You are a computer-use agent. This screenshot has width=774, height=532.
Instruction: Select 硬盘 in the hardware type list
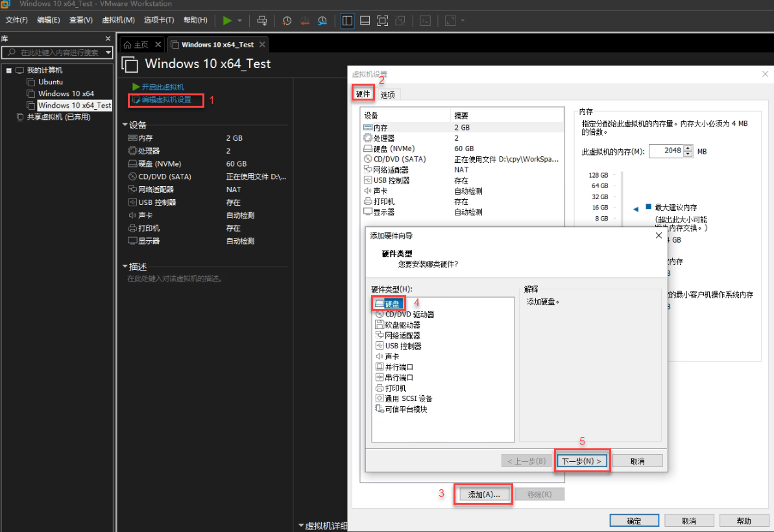pos(389,304)
